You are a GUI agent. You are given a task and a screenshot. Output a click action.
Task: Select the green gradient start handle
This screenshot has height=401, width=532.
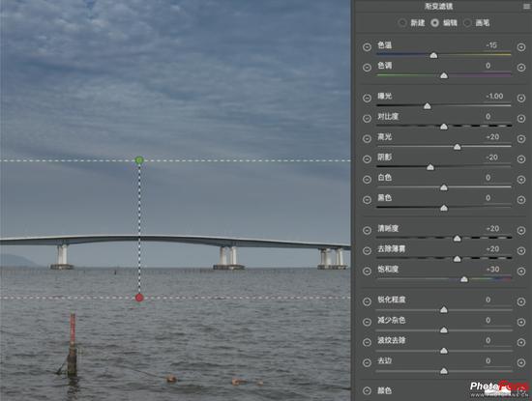pyautogui.click(x=139, y=160)
